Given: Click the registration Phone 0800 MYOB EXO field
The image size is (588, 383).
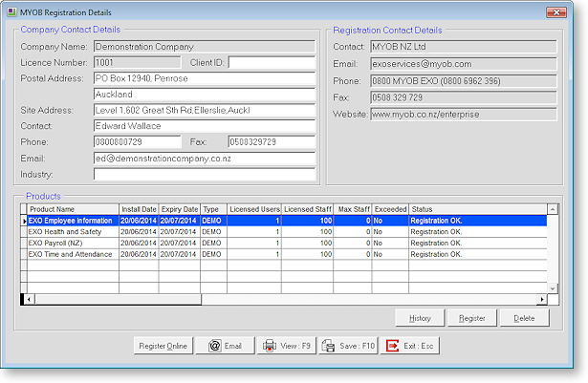Looking at the screenshot, I should (x=464, y=81).
